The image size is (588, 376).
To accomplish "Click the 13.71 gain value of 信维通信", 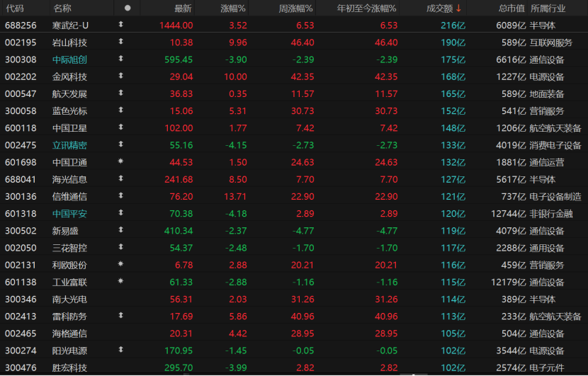I will pos(234,197).
